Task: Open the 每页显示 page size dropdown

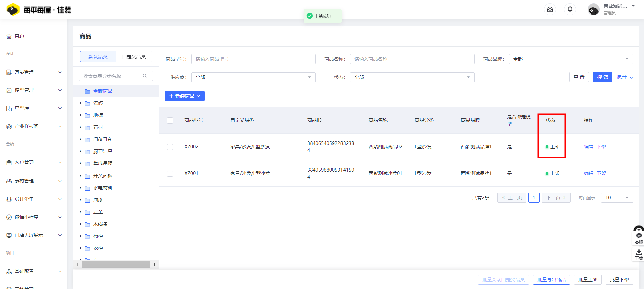Action: coord(617,198)
